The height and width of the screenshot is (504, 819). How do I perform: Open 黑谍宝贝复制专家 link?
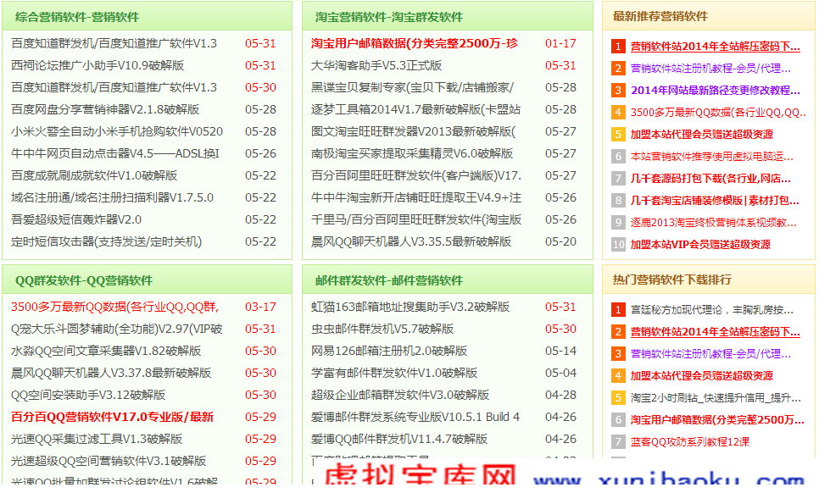[412, 87]
